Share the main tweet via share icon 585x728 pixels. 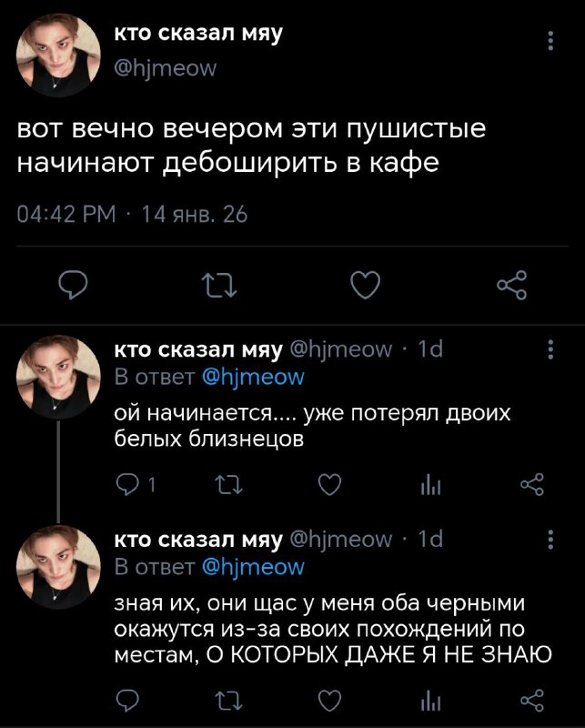512,285
